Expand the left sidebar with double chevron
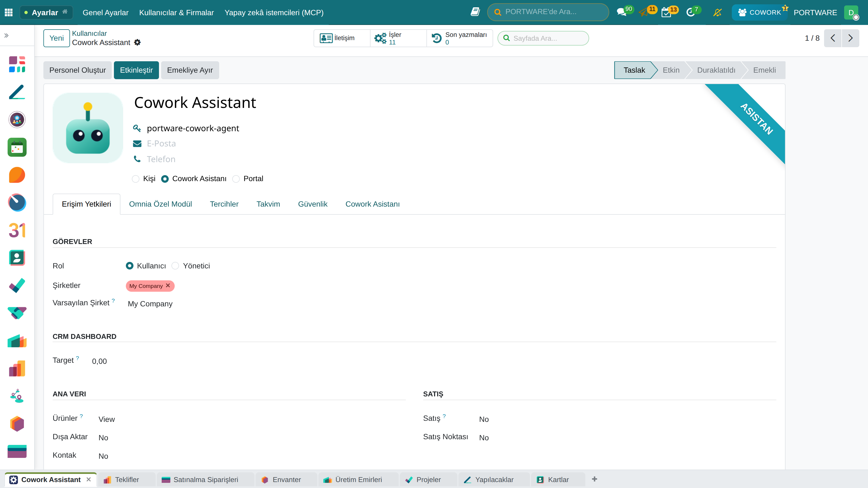The width and height of the screenshot is (868, 488). [7, 35]
